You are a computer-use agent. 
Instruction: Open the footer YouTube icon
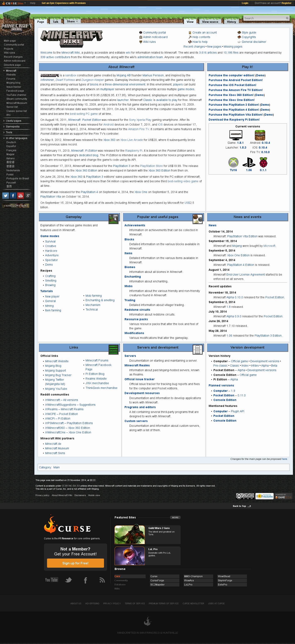point(51,580)
